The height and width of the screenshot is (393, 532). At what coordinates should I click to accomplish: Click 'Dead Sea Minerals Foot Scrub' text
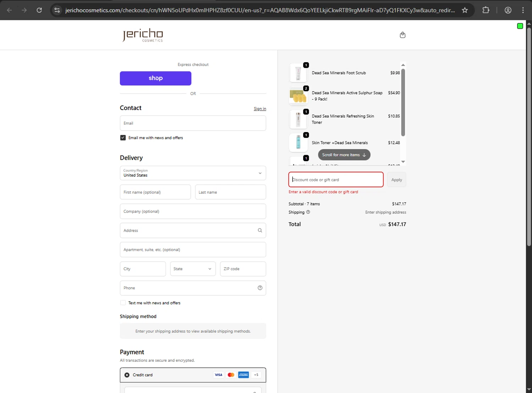(339, 73)
